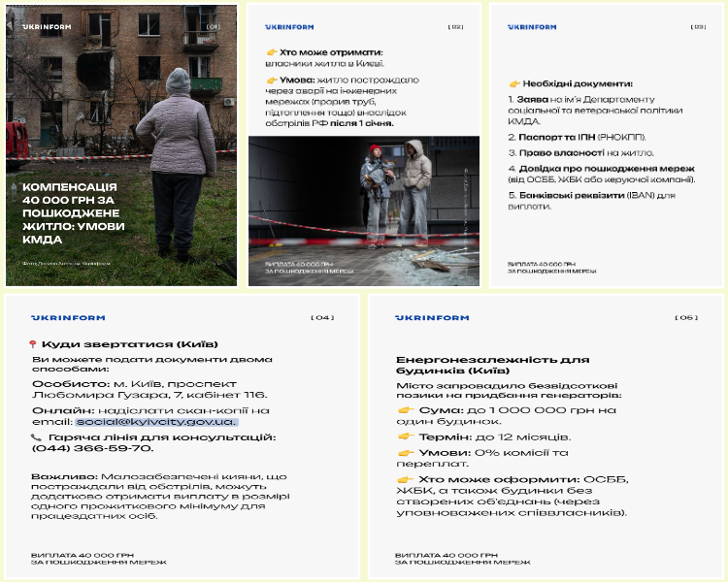Click the Ukrinform logo on slide 04

point(68,318)
